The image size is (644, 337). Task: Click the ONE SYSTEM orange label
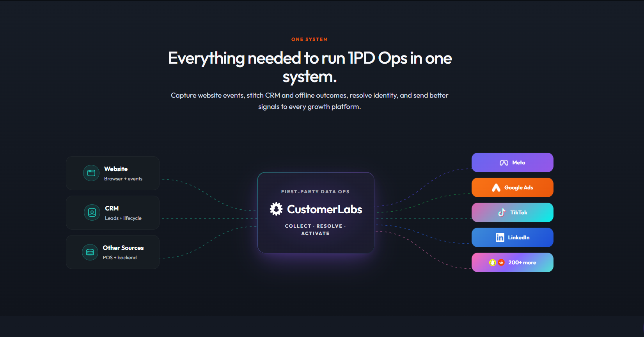310,39
